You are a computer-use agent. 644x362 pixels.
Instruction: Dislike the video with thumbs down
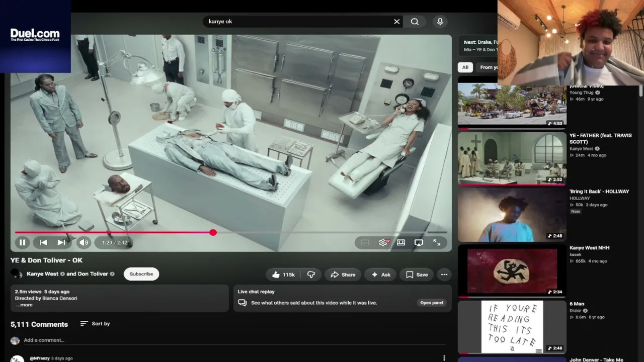[x=311, y=275]
